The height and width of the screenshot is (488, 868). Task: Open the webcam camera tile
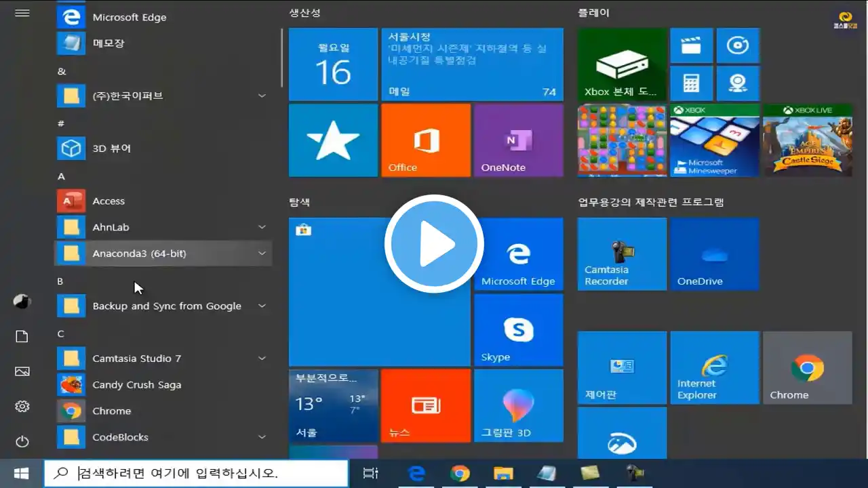point(738,83)
